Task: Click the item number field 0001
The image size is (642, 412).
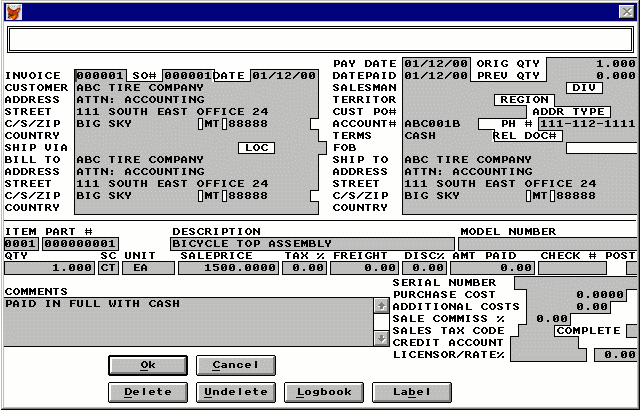Action: point(21,244)
